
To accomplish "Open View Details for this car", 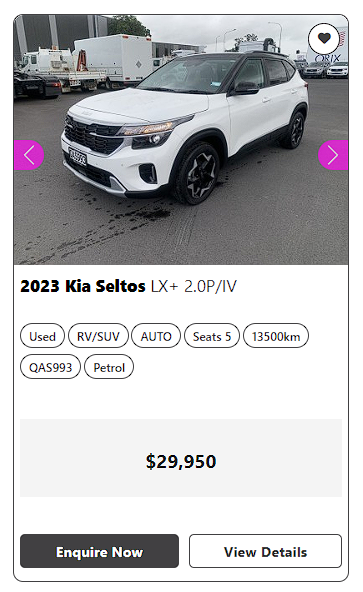I will click(266, 551).
